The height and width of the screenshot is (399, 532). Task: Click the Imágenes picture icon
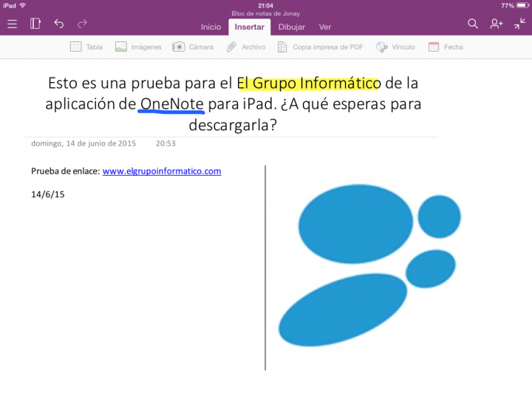pyautogui.click(x=120, y=47)
